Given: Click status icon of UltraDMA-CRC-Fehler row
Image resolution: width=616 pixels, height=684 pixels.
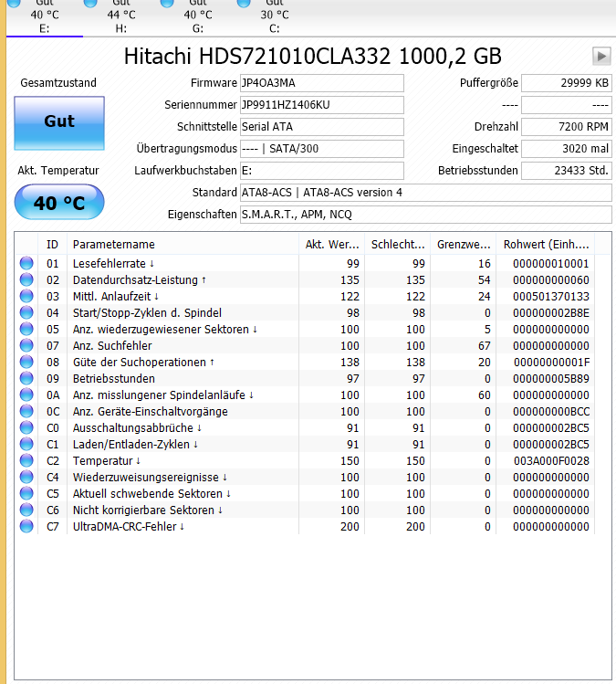Looking at the screenshot, I should click(x=26, y=526).
